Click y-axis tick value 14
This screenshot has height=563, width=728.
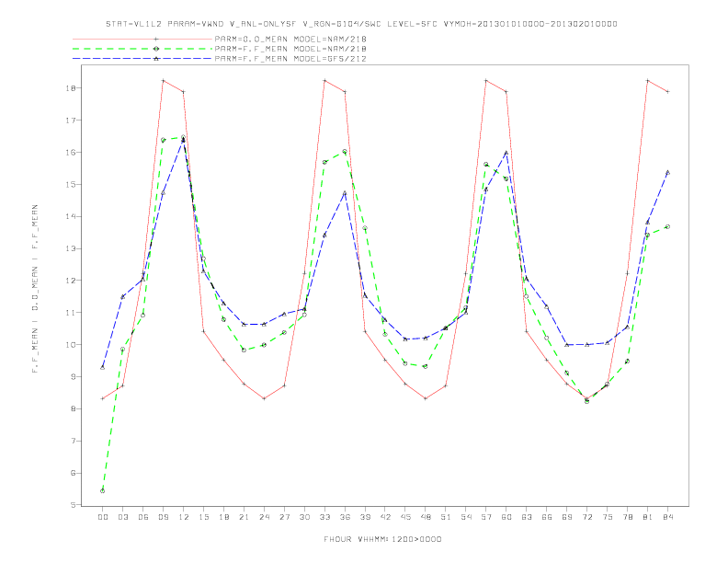click(x=71, y=216)
